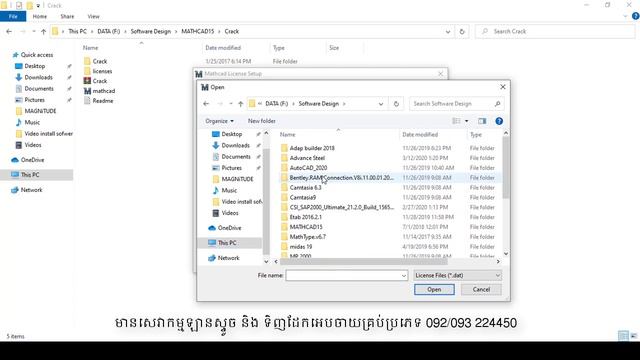Click DATA (F:) breadcrumb in Explorer address bar
The width and height of the screenshot is (640, 360).
click(x=109, y=31)
